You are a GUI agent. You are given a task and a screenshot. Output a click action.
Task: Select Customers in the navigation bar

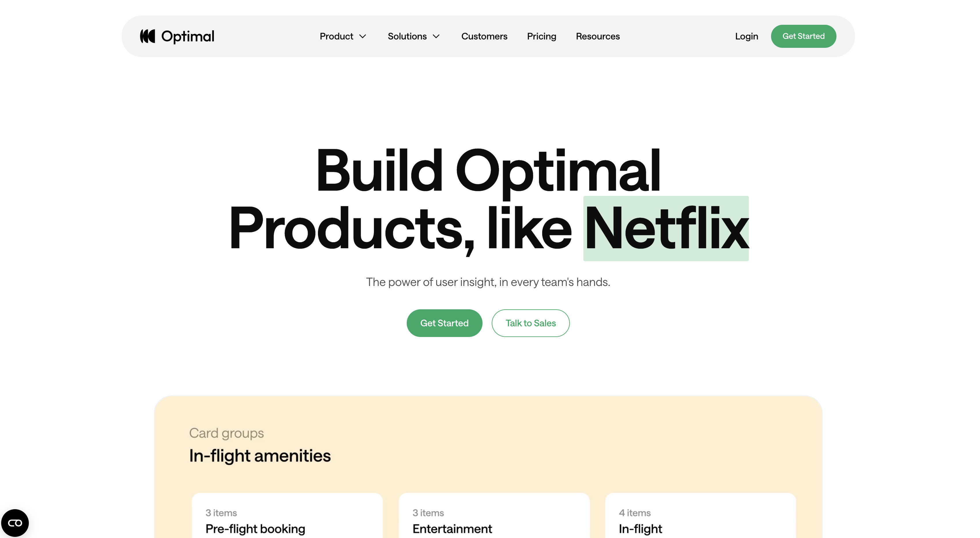click(x=484, y=36)
